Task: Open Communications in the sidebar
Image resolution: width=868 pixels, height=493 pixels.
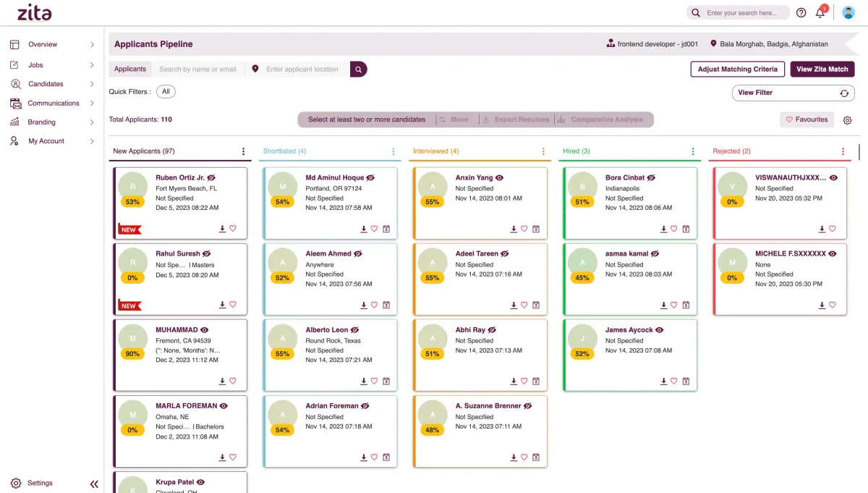Action: click(52, 104)
